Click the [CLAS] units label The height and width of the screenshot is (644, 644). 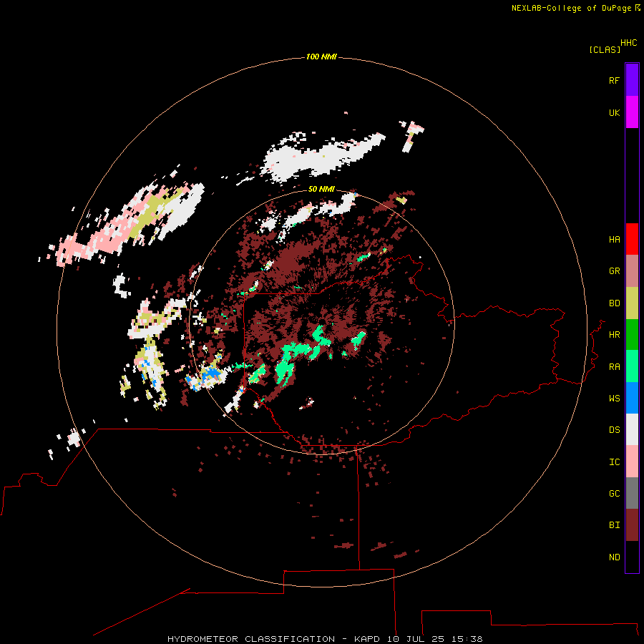605,49
